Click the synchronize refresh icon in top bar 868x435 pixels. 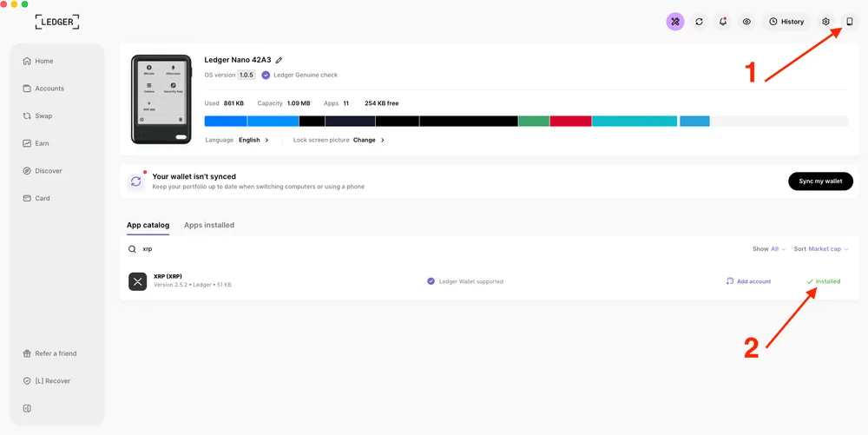point(699,22)
